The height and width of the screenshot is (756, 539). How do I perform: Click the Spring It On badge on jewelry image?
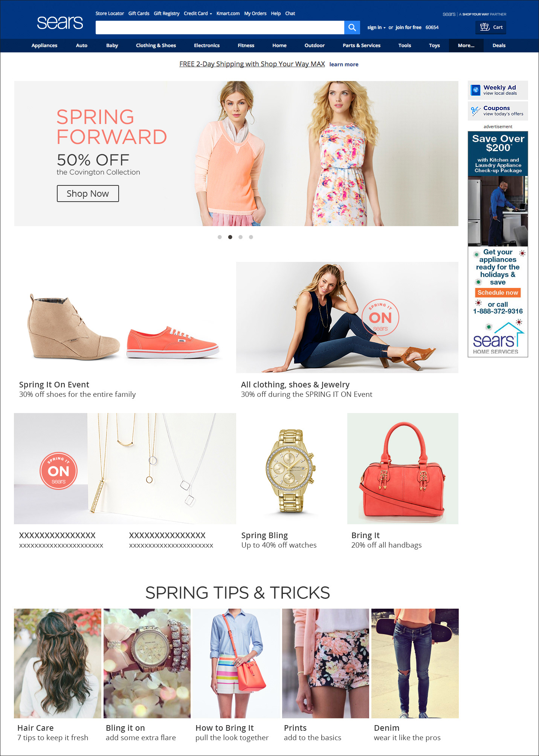[58, 471]
